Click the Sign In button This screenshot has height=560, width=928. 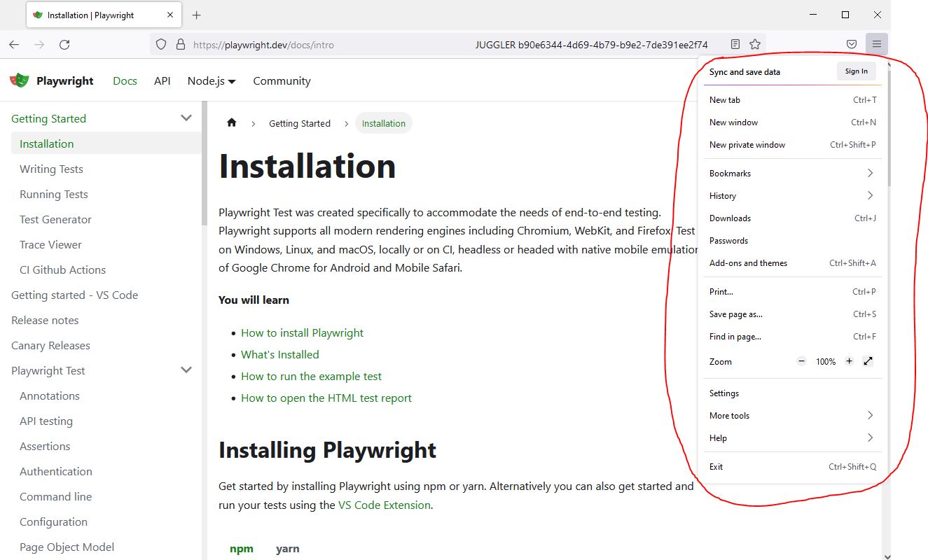click(856, 71)
